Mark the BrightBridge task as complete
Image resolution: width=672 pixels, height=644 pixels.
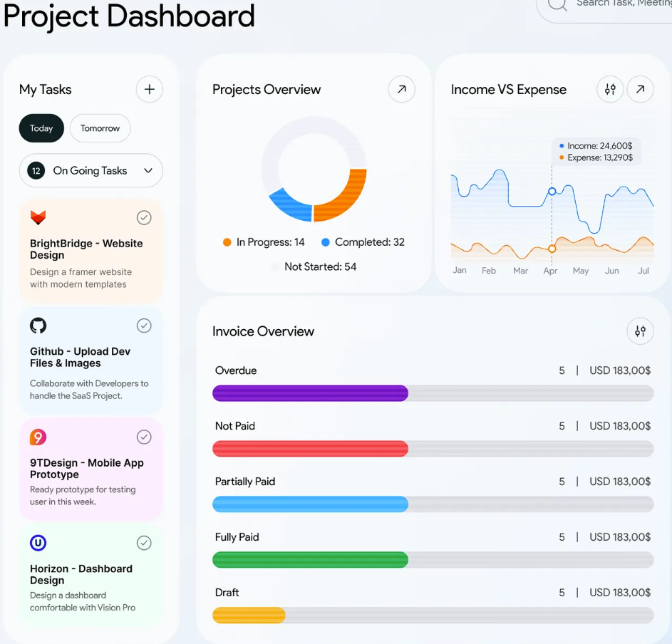coord(144,217)
